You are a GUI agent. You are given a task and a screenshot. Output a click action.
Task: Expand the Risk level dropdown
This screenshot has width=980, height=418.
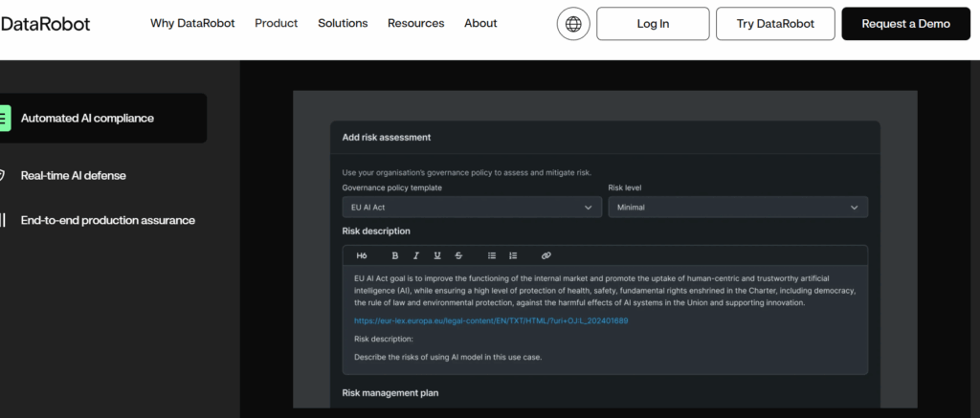(x=738, y=207)
